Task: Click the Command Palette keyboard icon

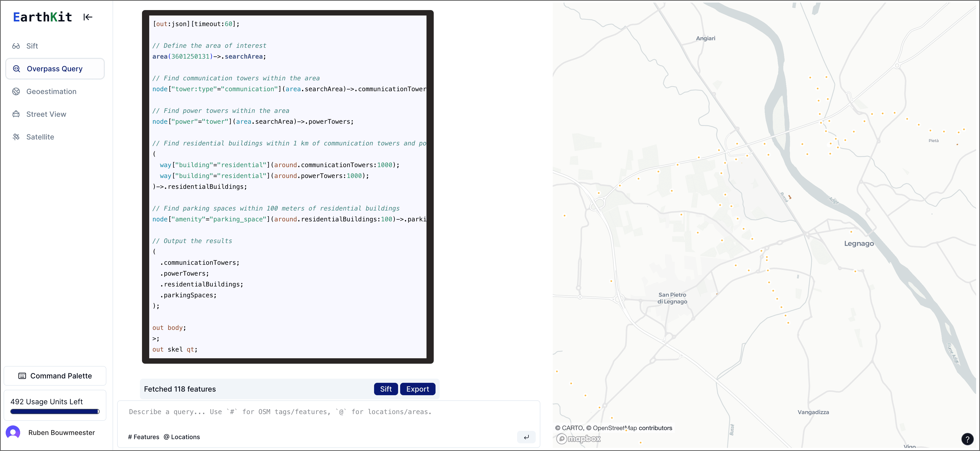Action: click(x=22, y=376)
